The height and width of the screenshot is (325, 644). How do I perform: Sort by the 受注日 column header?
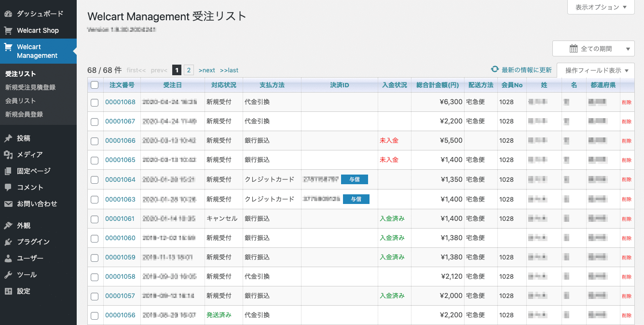point(173,85)
